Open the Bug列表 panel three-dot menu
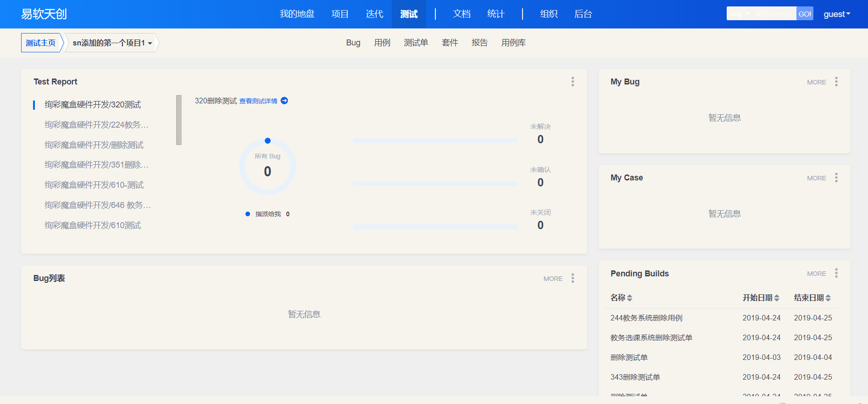868x404 pixels. tap(573, 278)
